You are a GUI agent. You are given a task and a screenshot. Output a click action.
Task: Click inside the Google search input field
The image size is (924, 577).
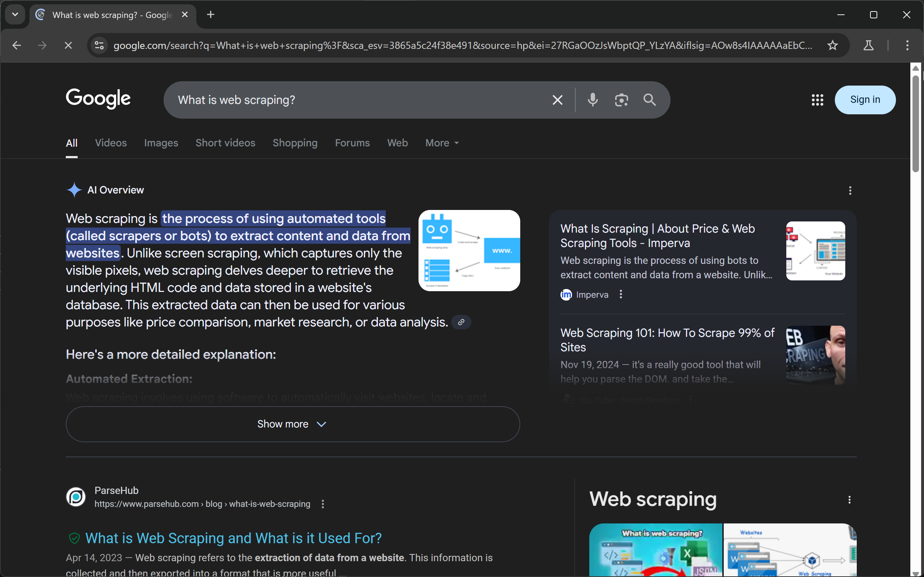[x=359, y=100]
